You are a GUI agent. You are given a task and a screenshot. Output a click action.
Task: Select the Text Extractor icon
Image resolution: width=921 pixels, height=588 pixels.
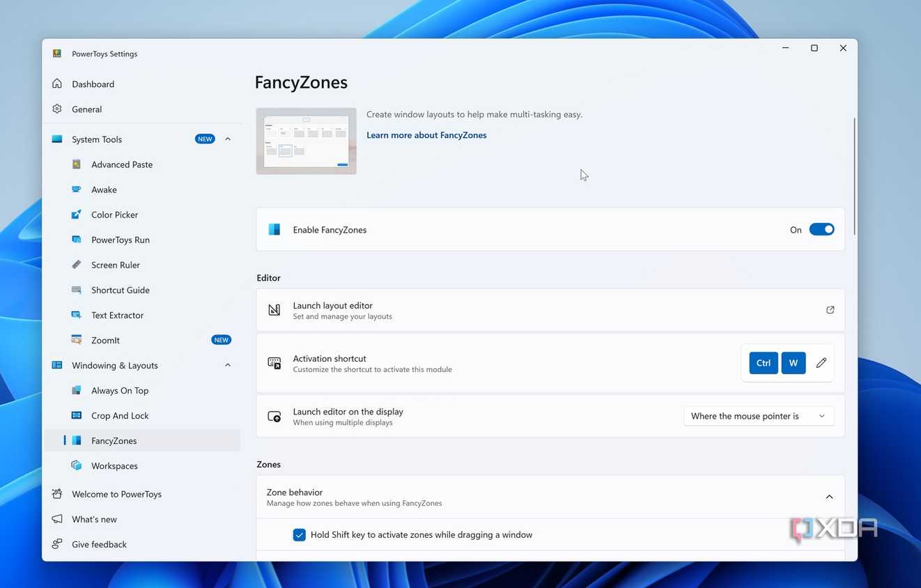(x=77, y=315)
